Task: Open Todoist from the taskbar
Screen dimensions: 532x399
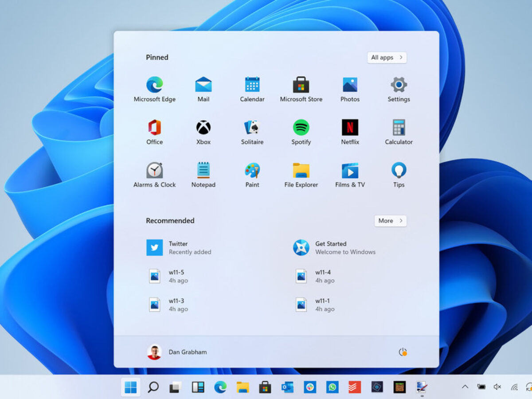Action: [x=355, y=387]
